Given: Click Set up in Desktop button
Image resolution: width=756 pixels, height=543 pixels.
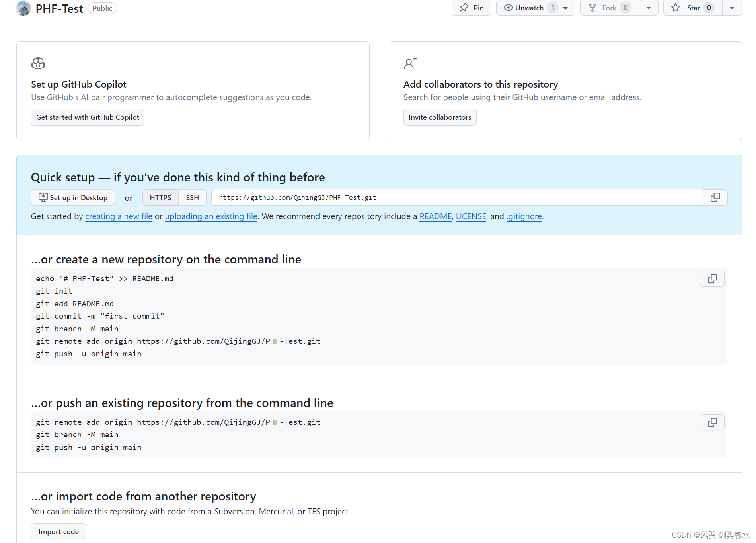Looking at the screenshot, I should pos(73,198).
